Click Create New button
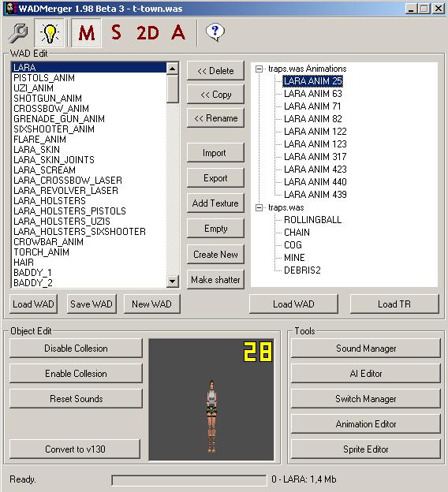448x492 pixels. pos(215,255)
